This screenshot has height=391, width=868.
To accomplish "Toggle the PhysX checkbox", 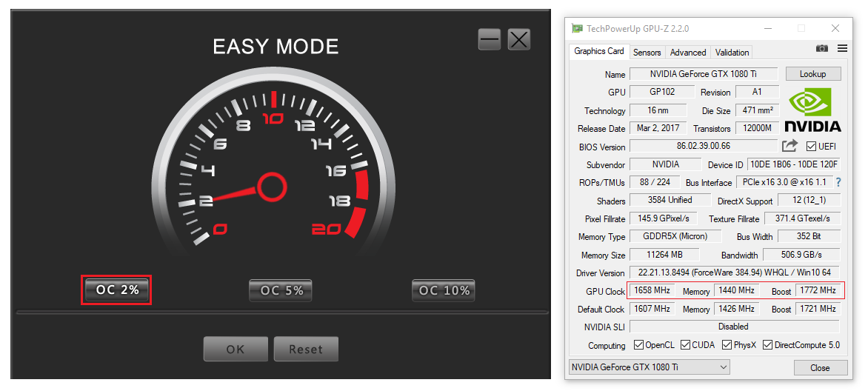I will [x=727, y=345].
